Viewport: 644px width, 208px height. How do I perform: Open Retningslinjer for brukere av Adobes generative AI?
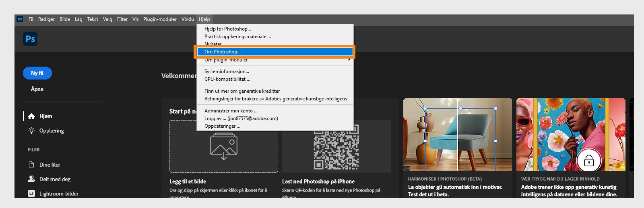(275, 99)
